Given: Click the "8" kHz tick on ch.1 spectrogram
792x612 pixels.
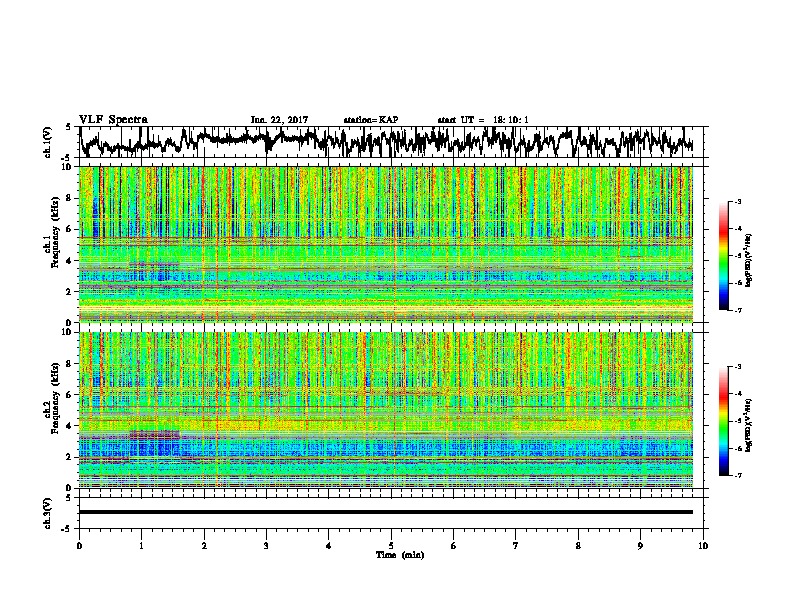Looking at the screenshot, I should coord(70,198).
